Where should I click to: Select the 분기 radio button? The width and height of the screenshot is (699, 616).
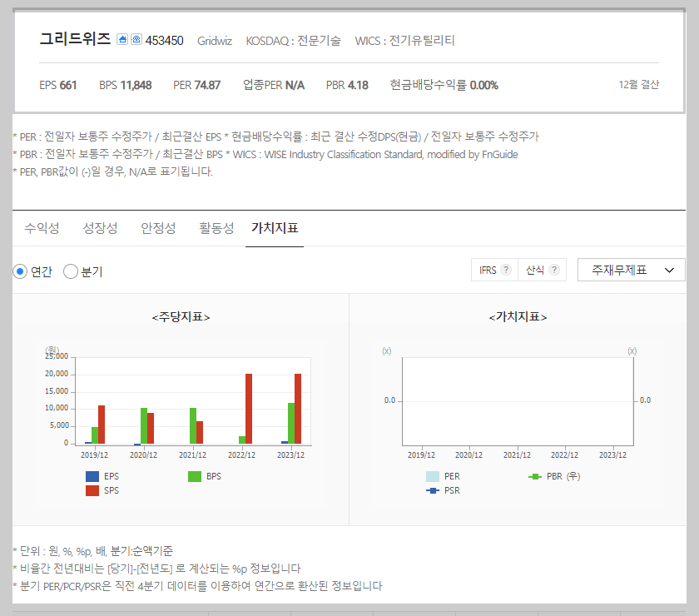pos(71,271)
